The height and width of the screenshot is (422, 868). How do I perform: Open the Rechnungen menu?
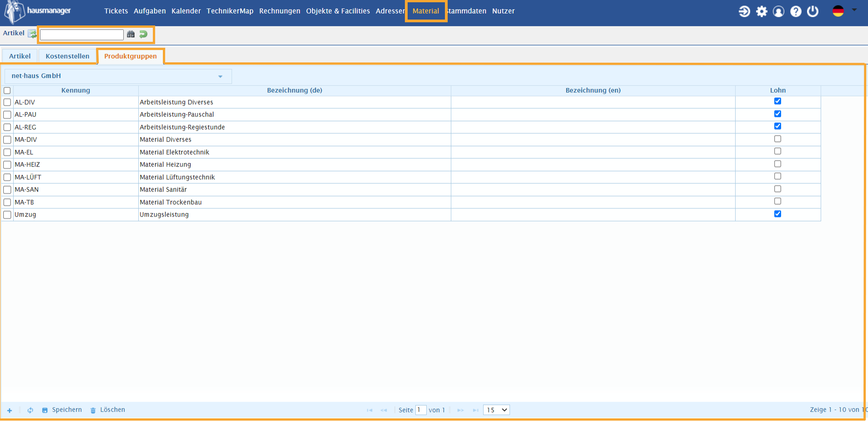click(x=280, y=11)
